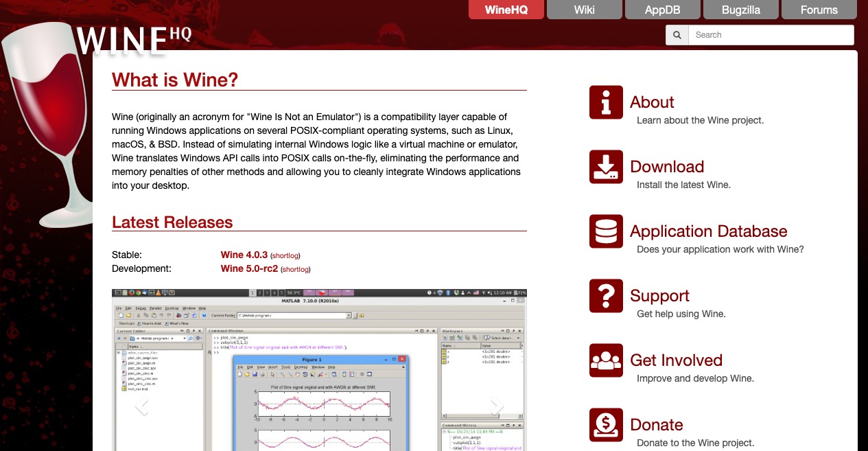Open the Wine 4.0.3 stable release link
The height and width of the screenshot is (451, 868).
coord(244,255)
